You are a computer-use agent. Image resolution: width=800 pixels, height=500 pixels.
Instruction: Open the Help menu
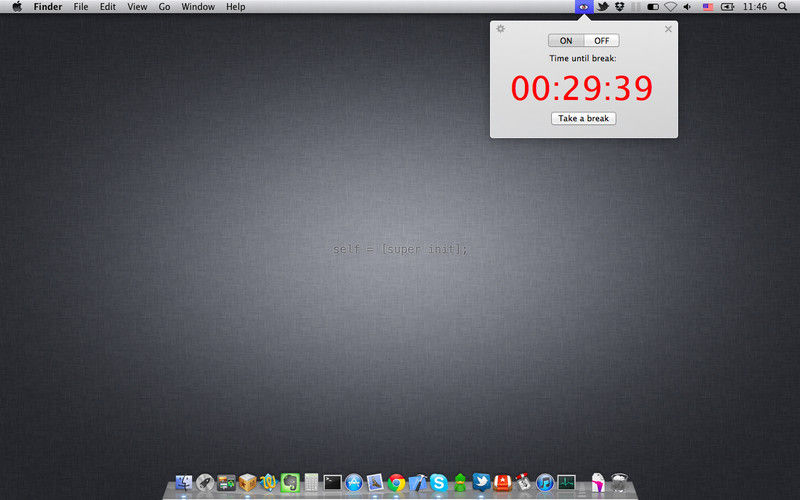[236, 7]
